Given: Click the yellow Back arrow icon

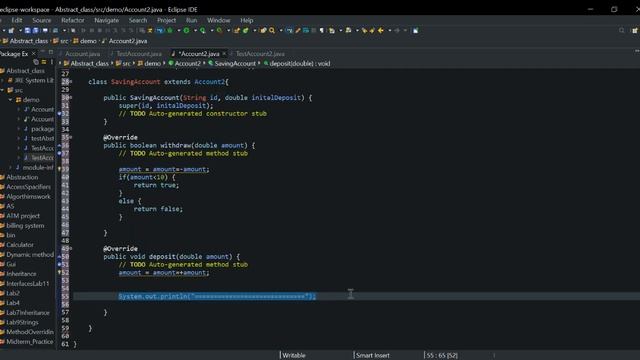Looking at the screenshot, I should (x=380, y=31).
